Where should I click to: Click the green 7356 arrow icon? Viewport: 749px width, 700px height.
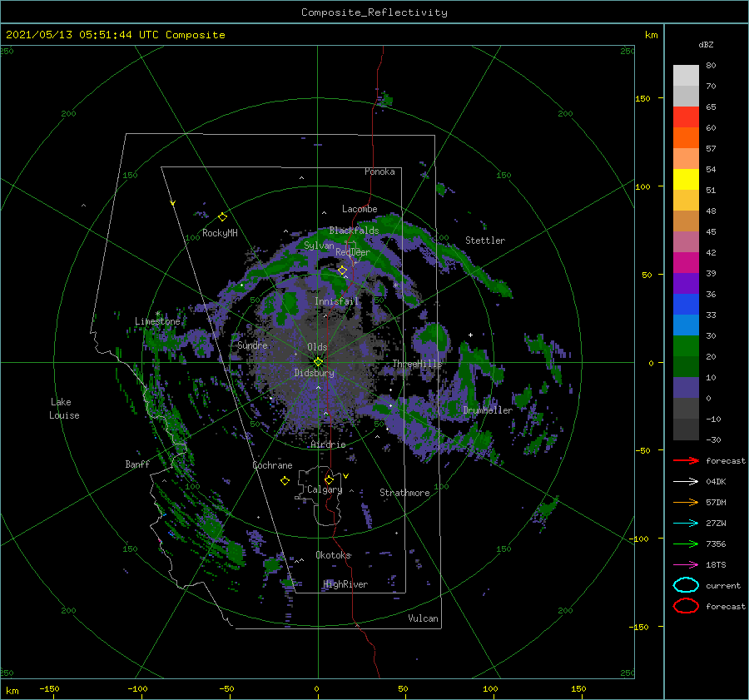point(686,544)
